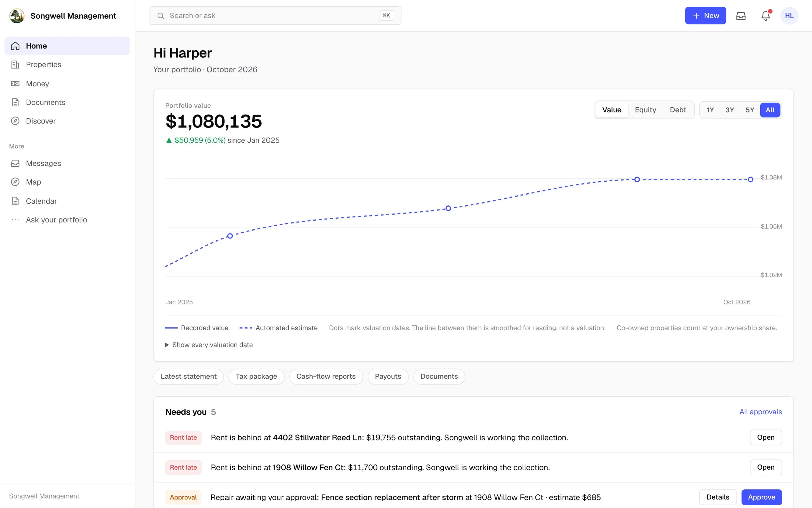
Task: Go to Properties in the sidebar
Action: [x=67, y=64]
